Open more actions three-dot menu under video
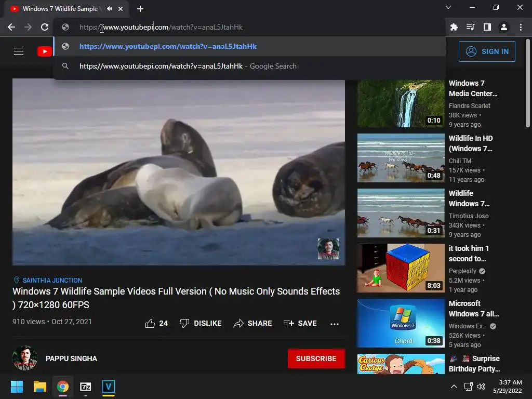 click(x=335, y=324)
